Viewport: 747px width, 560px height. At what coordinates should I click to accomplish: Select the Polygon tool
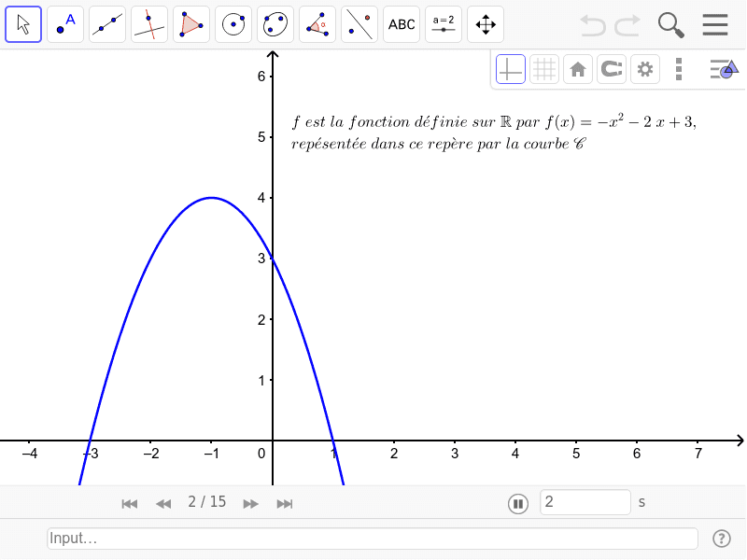coord(191,24)
